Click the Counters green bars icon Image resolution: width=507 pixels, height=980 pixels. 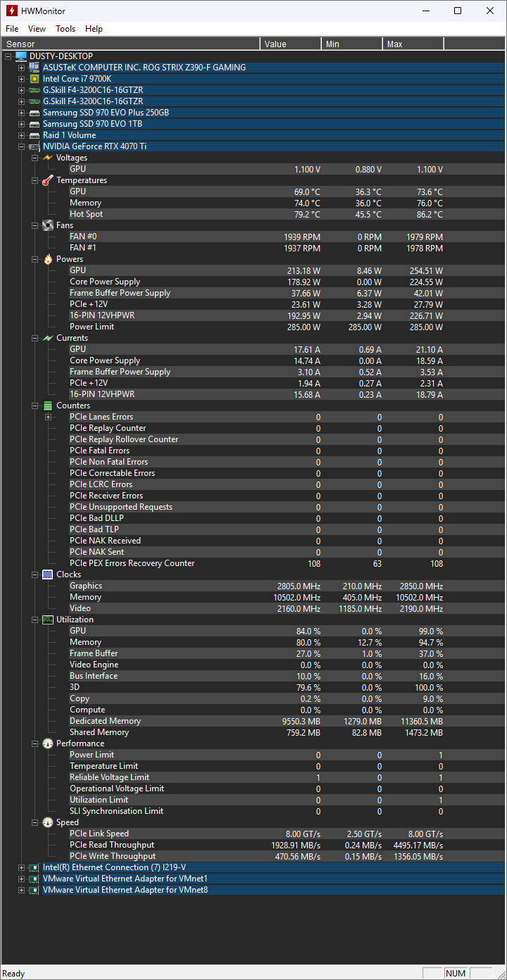pyautogui.click(x=48, y=406)
